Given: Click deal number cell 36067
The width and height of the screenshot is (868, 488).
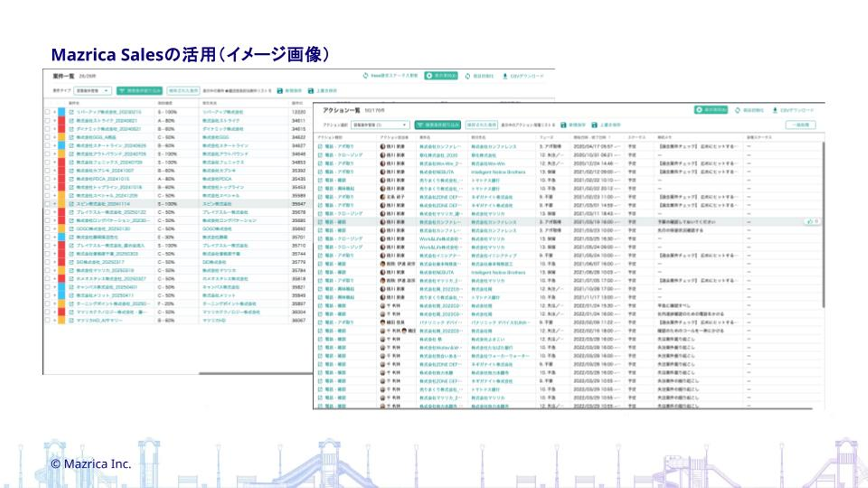Looking at the screenshot, I should [x=298, y=321].
